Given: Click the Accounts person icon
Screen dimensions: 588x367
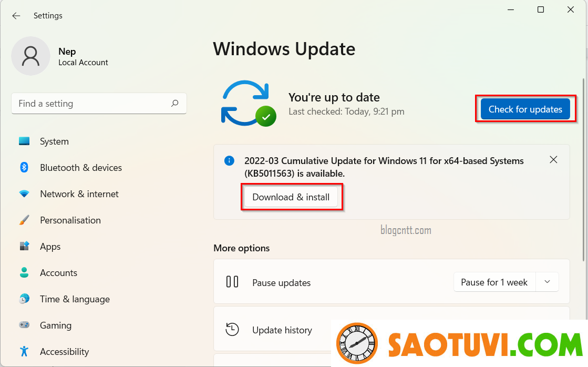Looking at the screenshot, I should pos(24,272).
